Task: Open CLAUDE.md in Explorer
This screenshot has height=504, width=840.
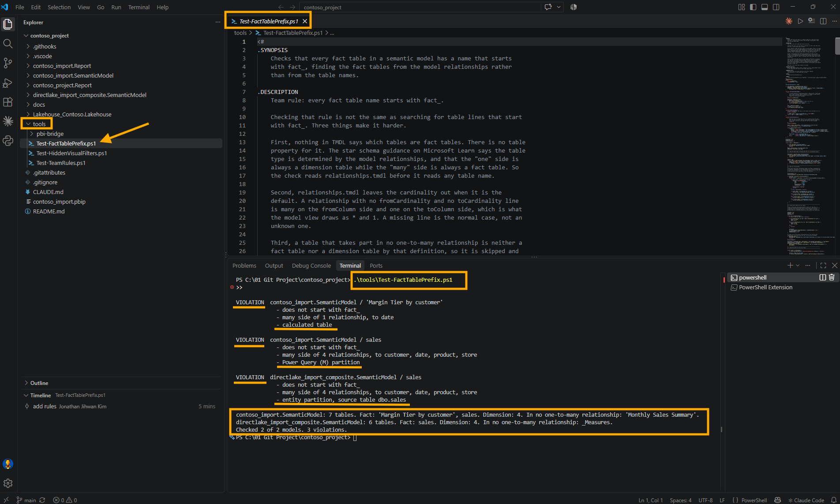Action: click(48, 192)
